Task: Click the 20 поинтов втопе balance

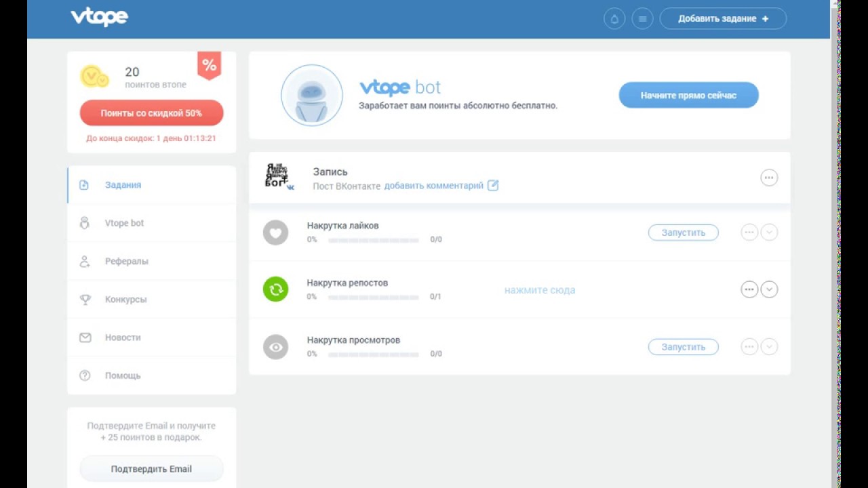Action: point(155,77)
